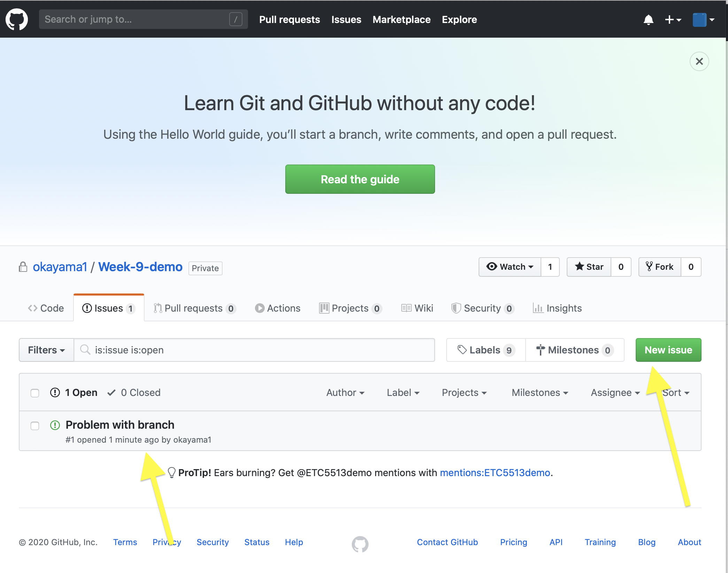
Task: Check the Problem with branch issue checkbox
Action: 35,426
